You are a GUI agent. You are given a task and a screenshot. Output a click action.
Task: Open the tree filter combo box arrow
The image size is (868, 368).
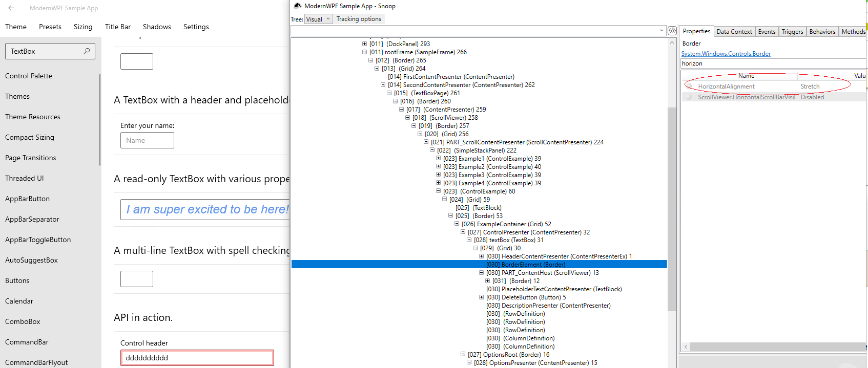[662, 31]
